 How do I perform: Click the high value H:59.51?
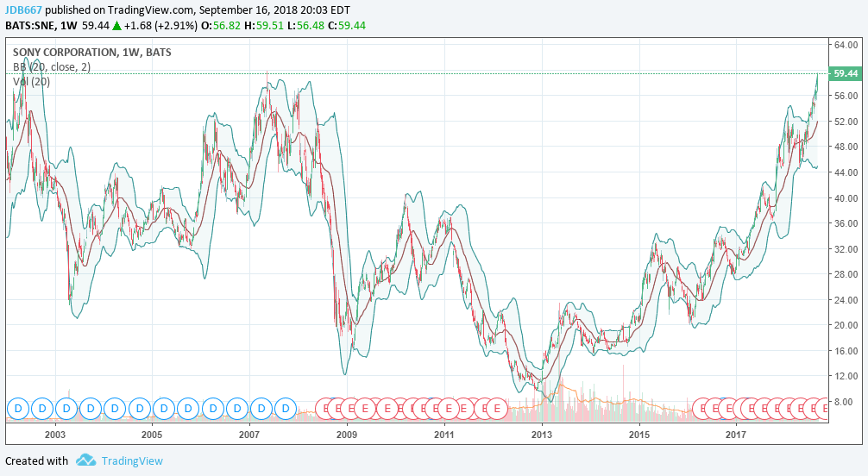[263, 26]
